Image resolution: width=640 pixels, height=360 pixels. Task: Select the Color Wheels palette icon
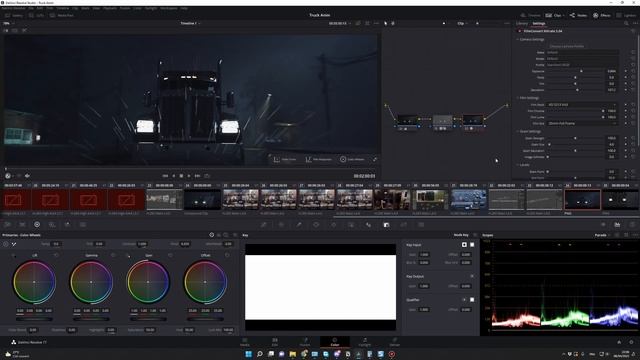tap(37, 224)
